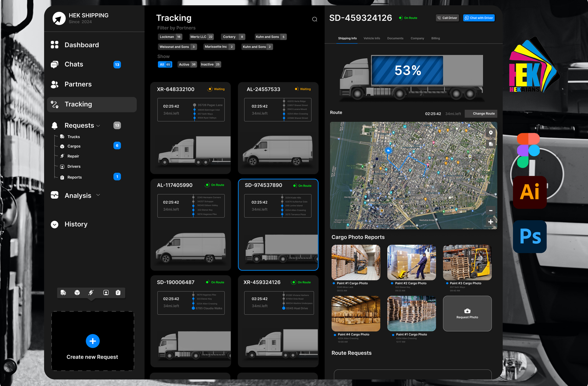The height and width of the screenshot is (386, 588).
Task: Expand the Analysis section chevron
Action: coord(98,195)
